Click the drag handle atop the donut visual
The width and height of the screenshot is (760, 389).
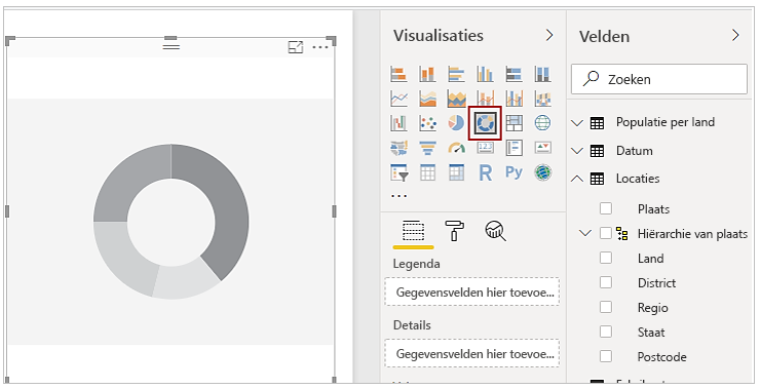coord(171,46)
